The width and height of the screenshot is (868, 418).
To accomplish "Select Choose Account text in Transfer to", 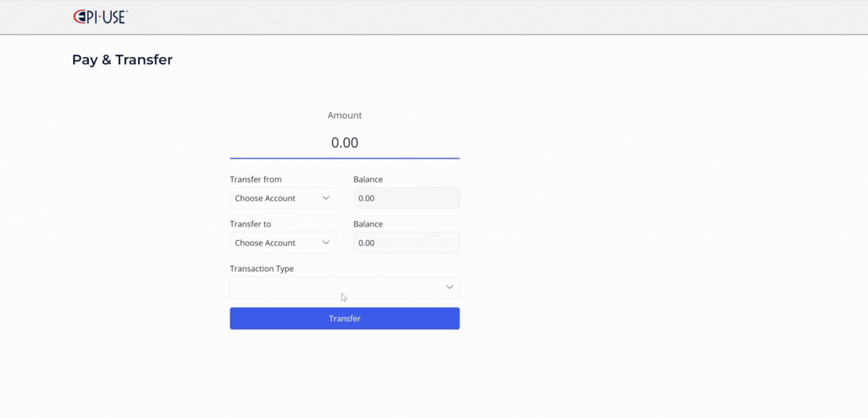I will click(265, 243).
